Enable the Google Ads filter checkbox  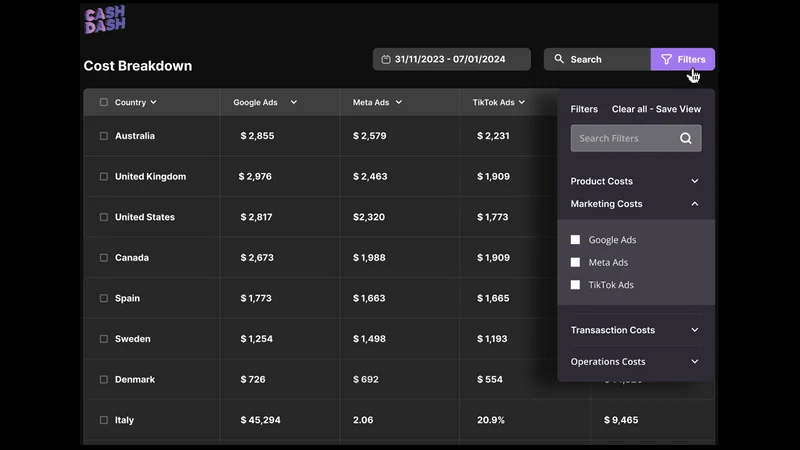575,240
